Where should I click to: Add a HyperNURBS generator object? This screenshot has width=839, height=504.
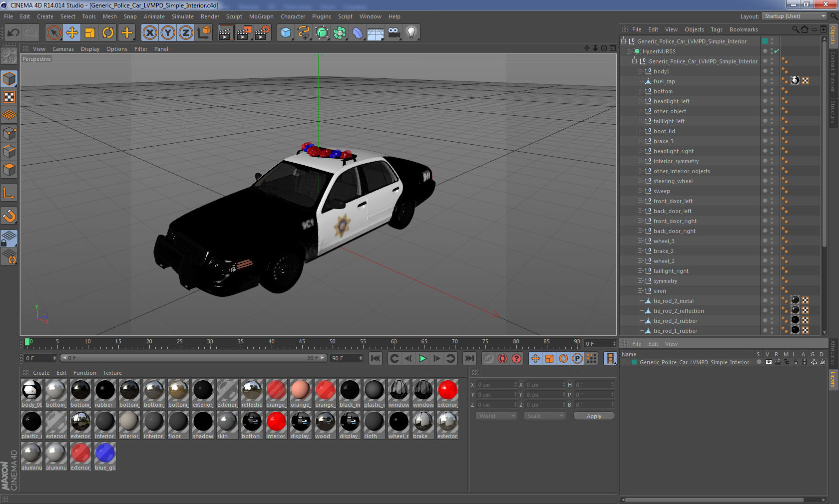pyautogui.click(x=322, y=33)
